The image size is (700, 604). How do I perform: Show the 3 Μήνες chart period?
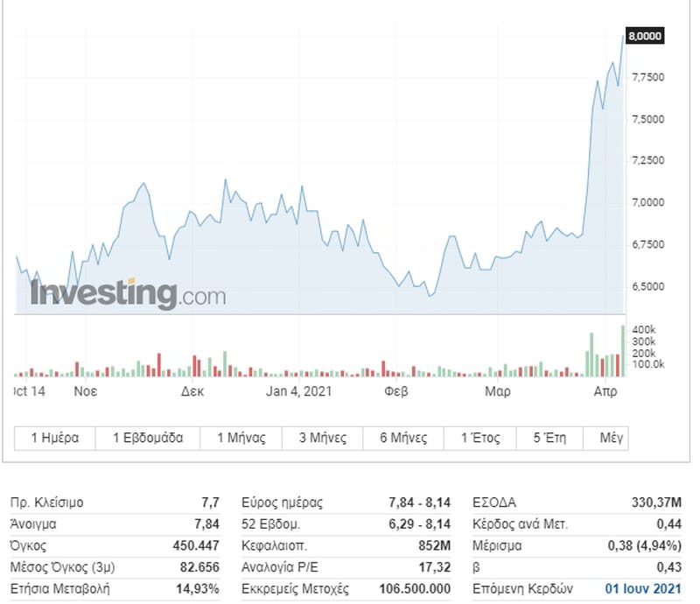coord(323,438)
